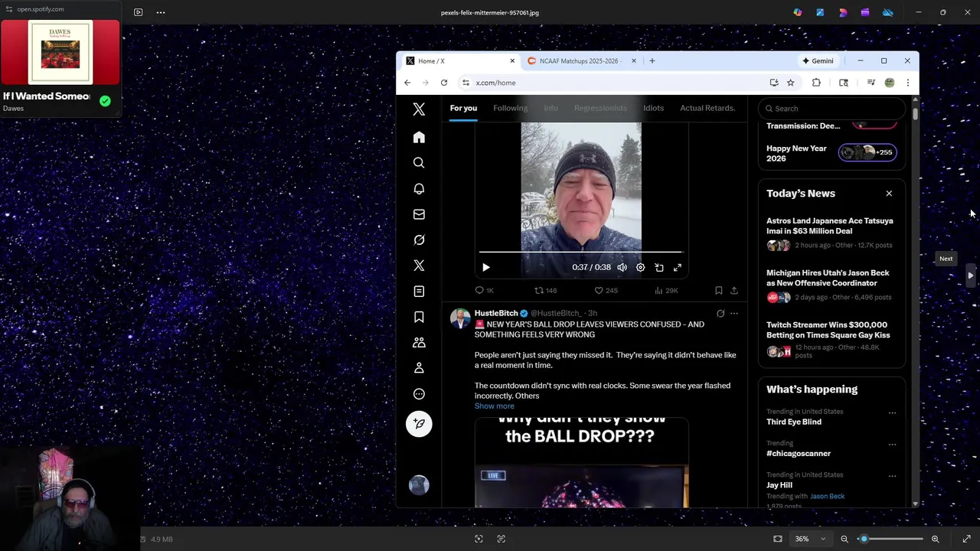Open the Grok icon on HustleBitch's post
This screenshot has height=551, width=980.
pyautogui.click(x=720, y=314)
